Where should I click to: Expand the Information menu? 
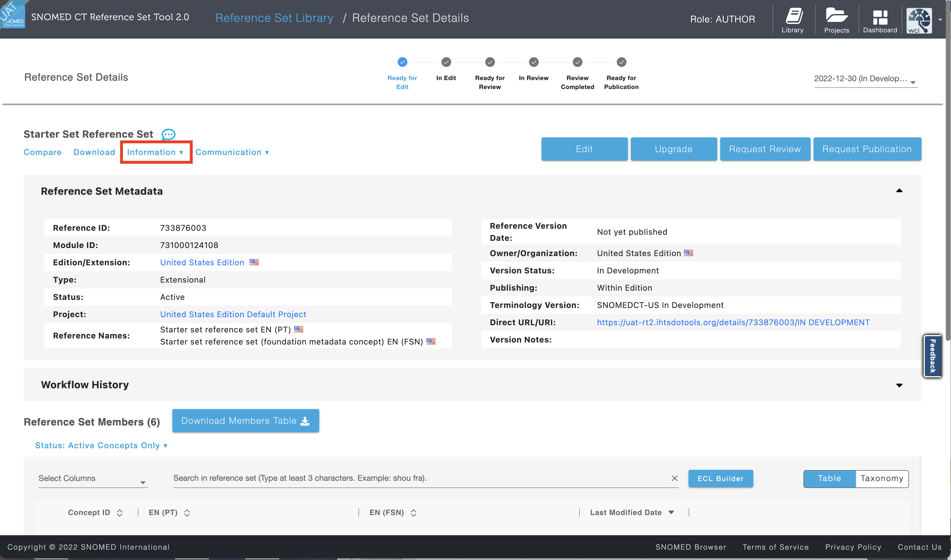[x=155, y=152]
